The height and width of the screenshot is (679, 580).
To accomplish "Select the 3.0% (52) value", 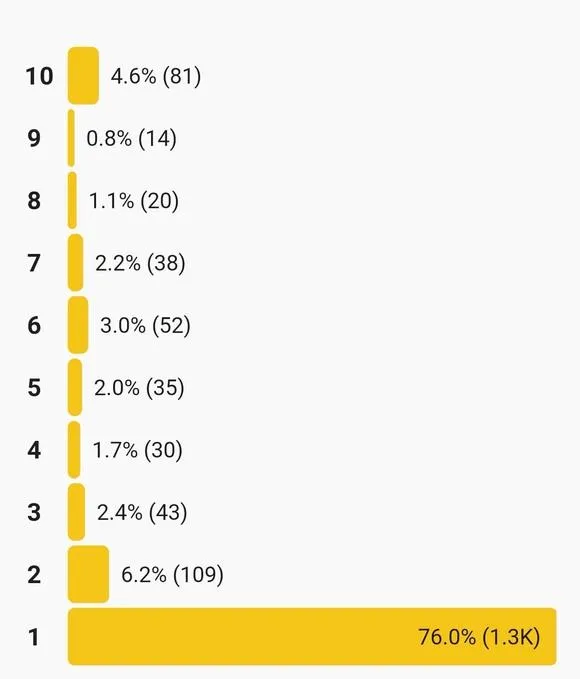I will click(146, 326).
